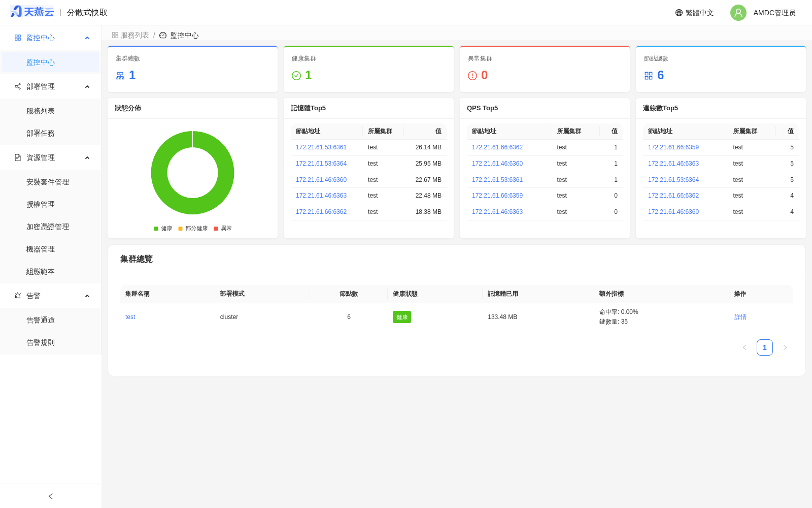Click the green 健康 status badge

point(402,317)
